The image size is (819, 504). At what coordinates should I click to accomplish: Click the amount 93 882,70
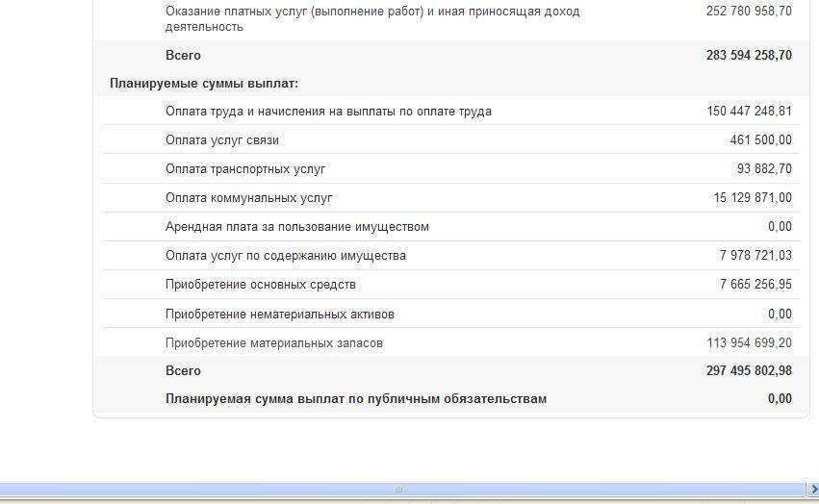coord(765,168)
